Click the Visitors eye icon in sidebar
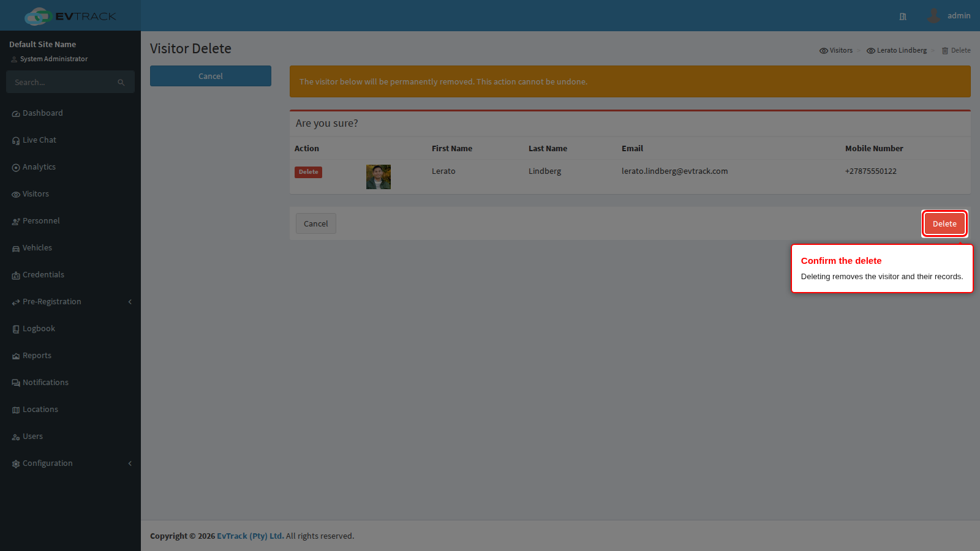 coord(16,195)
